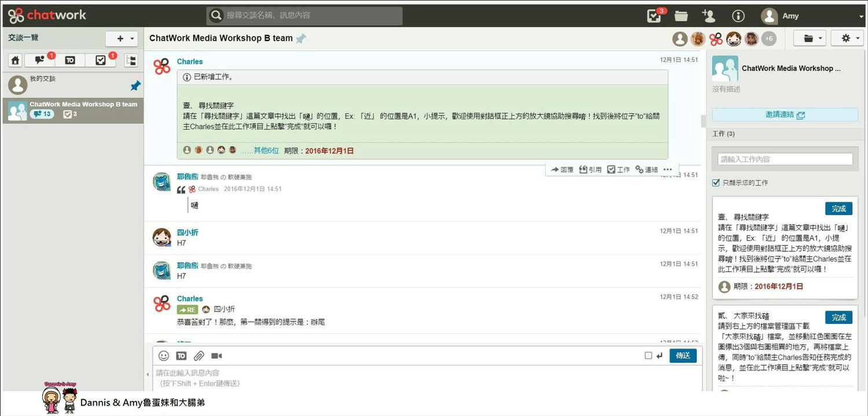Open more message actions ellipsis

[x=668, y=170]
